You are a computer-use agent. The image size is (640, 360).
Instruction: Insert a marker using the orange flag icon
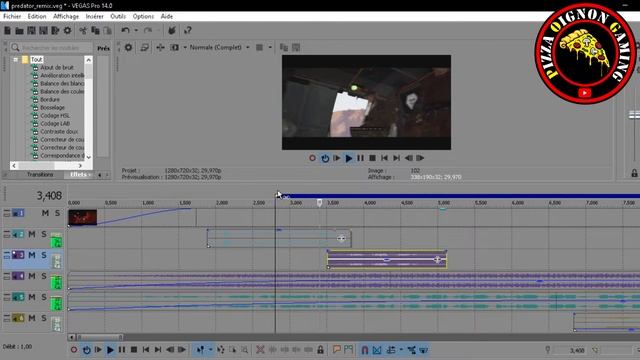coord(336,350)
